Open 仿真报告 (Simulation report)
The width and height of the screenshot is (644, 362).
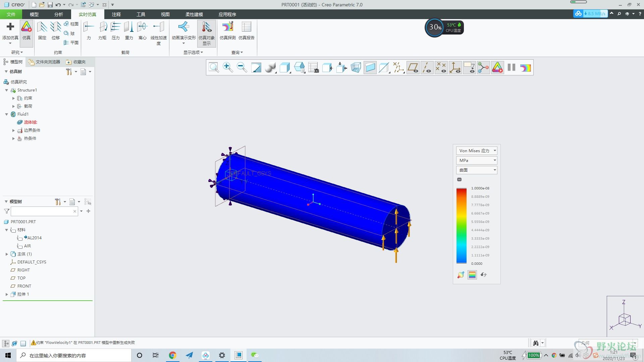(247, 31)
